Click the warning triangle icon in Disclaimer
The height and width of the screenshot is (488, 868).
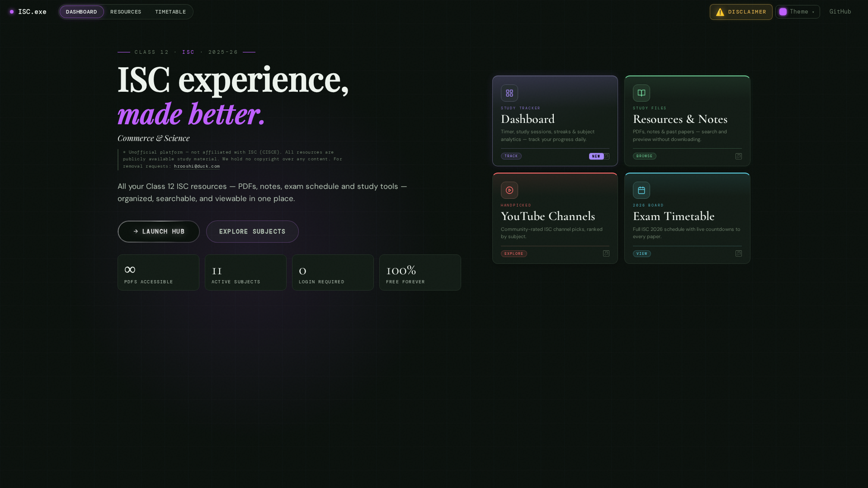pyautogui.click(x=720, y=12)
